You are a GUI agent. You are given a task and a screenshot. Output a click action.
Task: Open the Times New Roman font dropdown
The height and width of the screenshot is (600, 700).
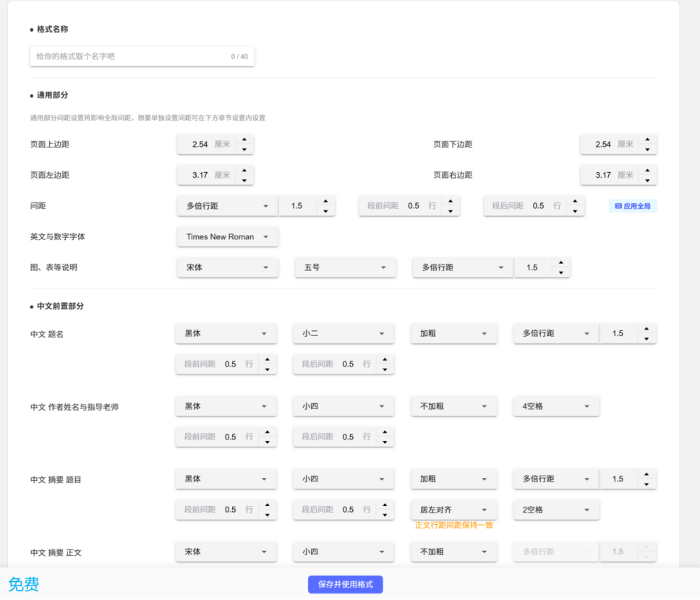coord(228,236)
